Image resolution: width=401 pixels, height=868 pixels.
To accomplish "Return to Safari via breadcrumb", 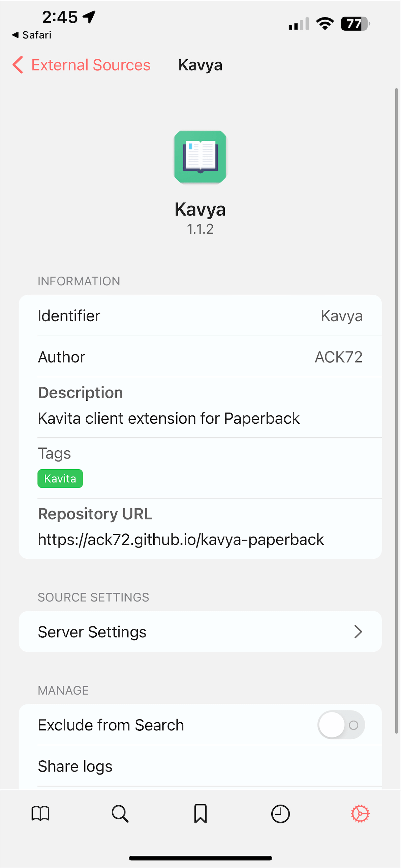I will pos(32,35).
